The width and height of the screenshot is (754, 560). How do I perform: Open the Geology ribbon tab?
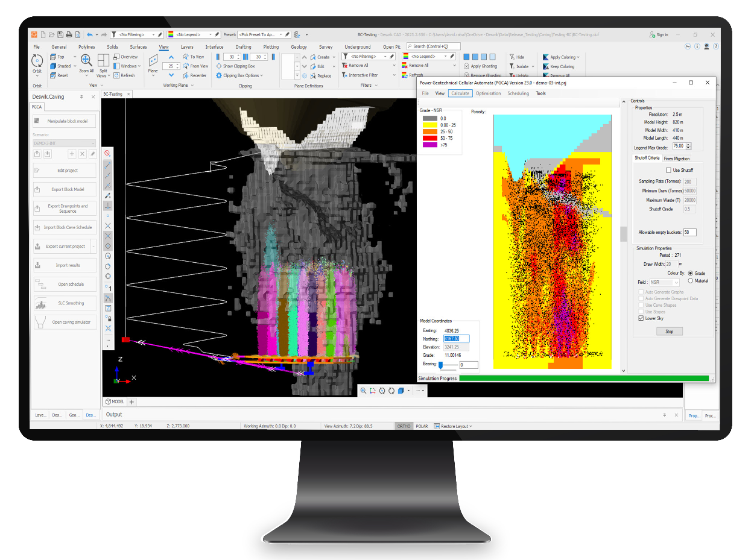[x=299, y=47]
